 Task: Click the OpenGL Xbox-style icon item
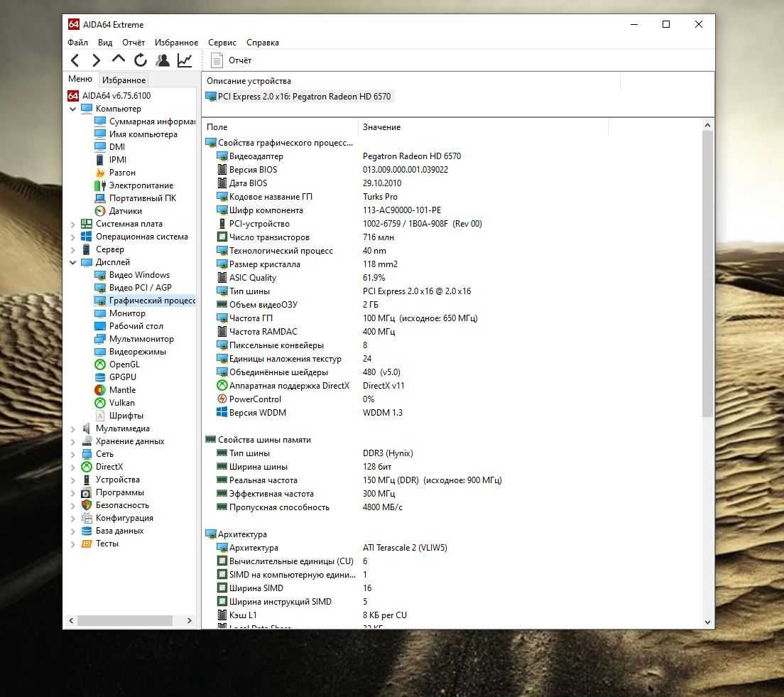[100, 364]
